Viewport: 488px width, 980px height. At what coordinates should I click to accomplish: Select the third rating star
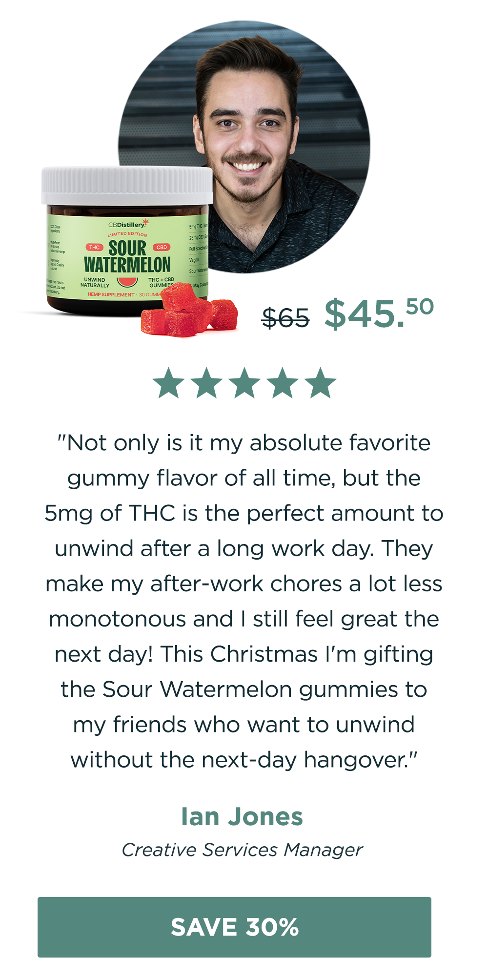click(244, 383)
